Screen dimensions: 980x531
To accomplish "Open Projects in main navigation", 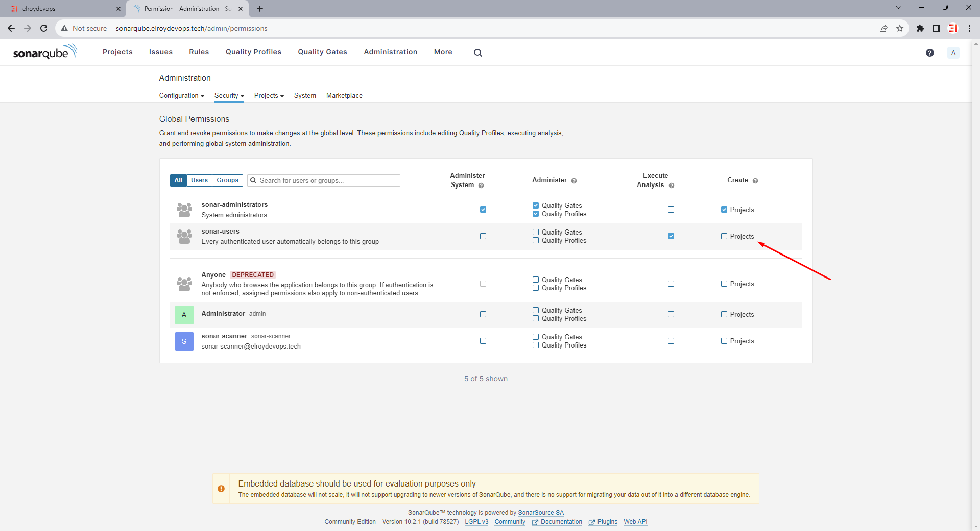I will (x=117, y=52).
